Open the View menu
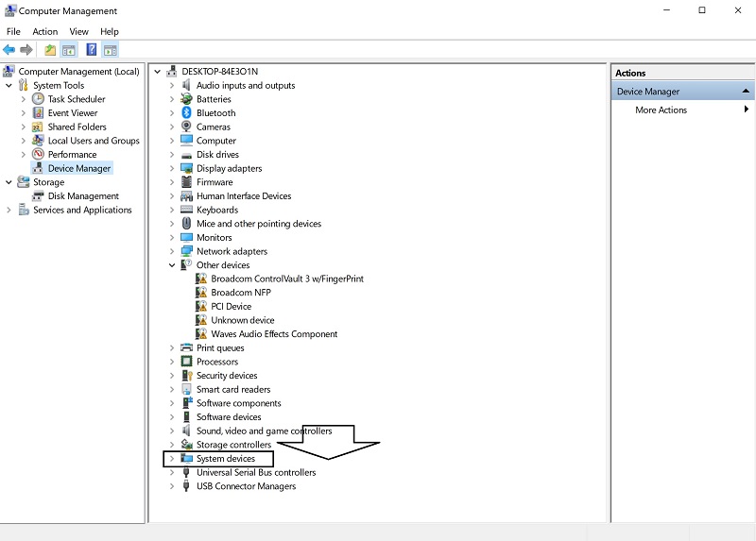Image resolution: width=756 pixels, height=541 pixels. coord(78,31)
